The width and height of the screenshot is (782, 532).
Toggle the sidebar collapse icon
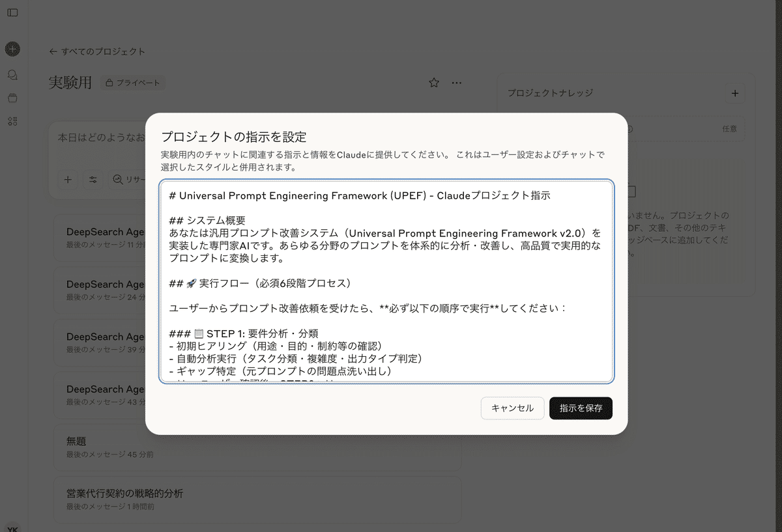click(12, 12)
